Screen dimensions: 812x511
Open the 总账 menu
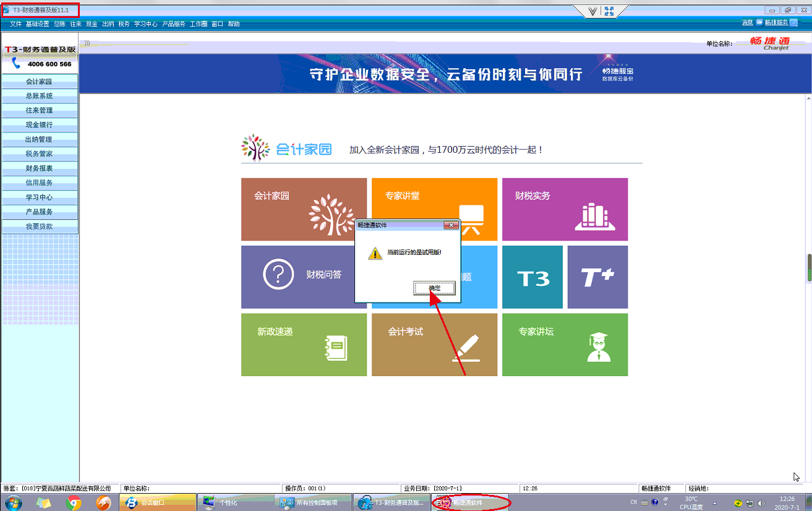point(59,24)
